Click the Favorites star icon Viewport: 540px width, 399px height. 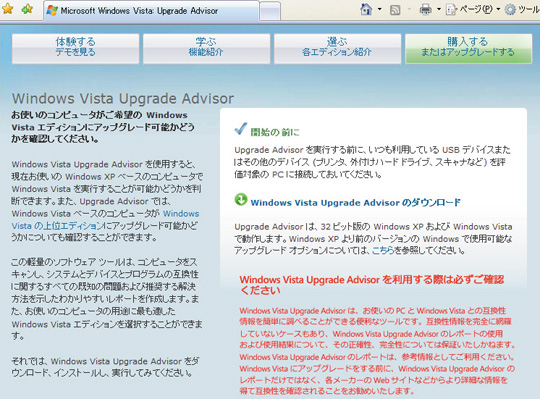coord(8,9)
